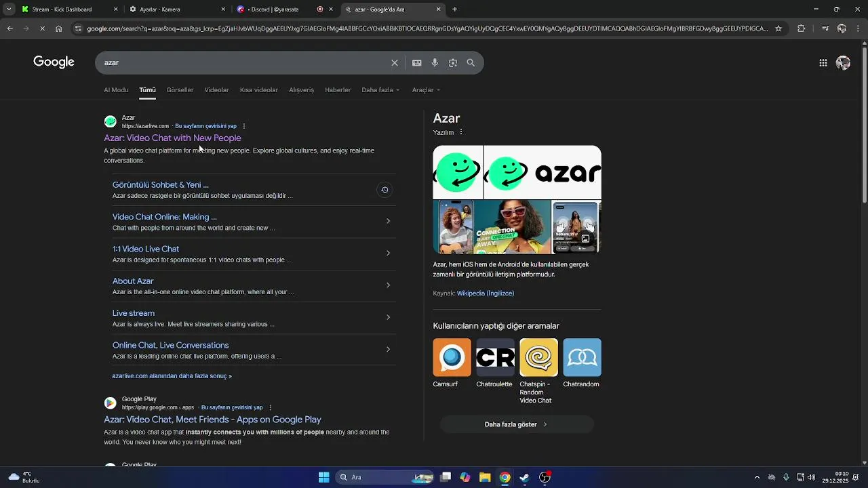The height and width of the screenshot is (488, 868).
Task: Expand the Daha fazla dropdown
Action: click(x=380, y=90)
